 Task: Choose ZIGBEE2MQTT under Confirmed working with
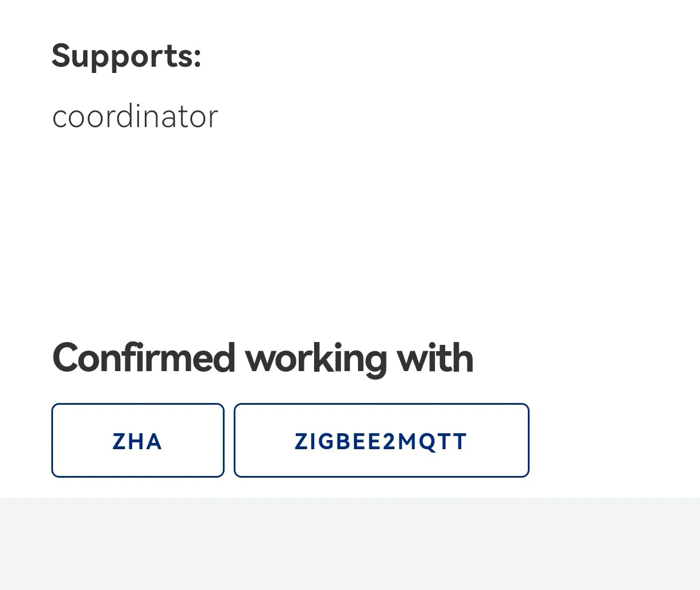[x=381, y=441]
